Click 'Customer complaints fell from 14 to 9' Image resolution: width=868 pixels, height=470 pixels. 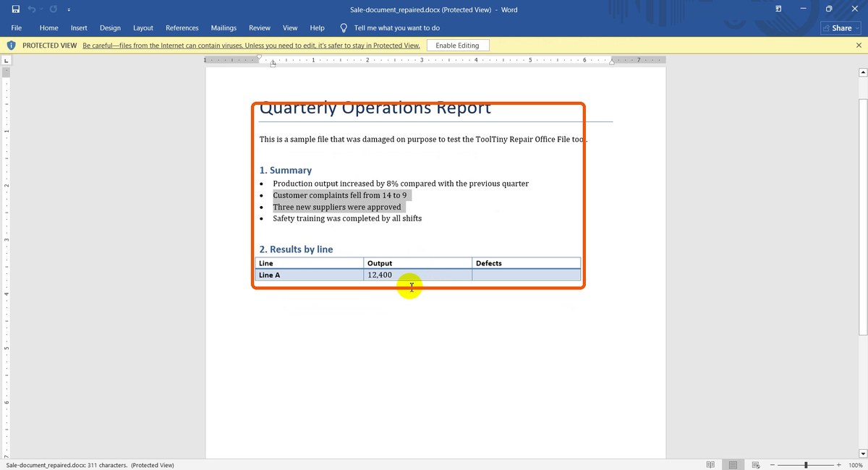[339, 195]
